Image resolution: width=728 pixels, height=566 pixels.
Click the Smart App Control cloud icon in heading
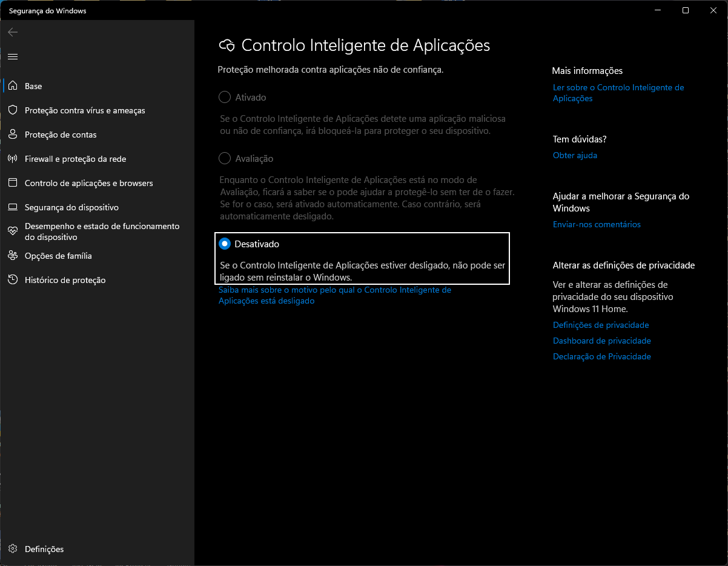(227, 45)
